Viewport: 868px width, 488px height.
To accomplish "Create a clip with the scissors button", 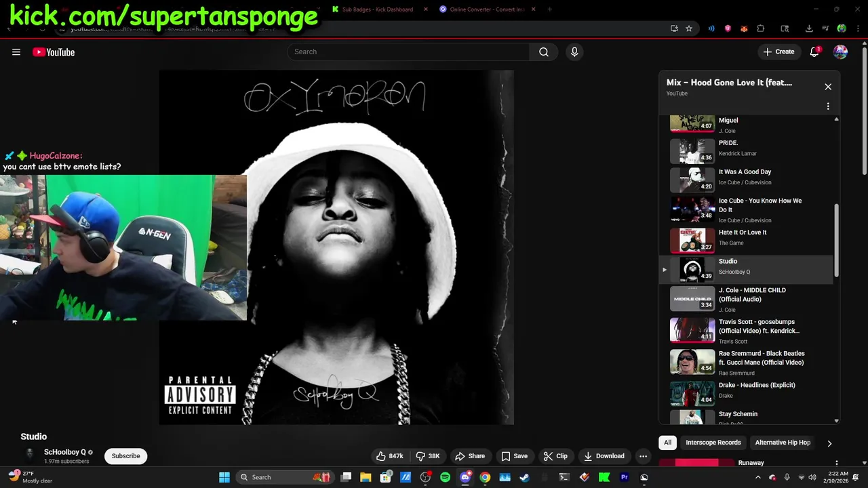I will coord(555,456).
